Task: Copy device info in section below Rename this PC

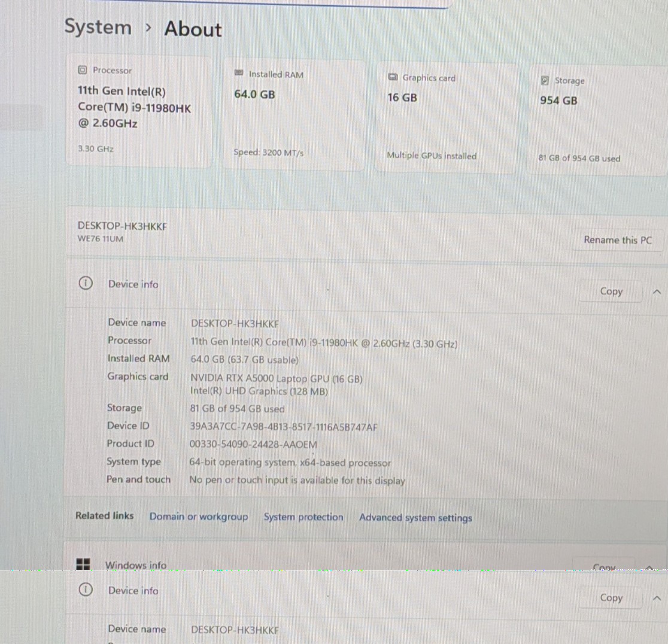Action: point(611,291)
